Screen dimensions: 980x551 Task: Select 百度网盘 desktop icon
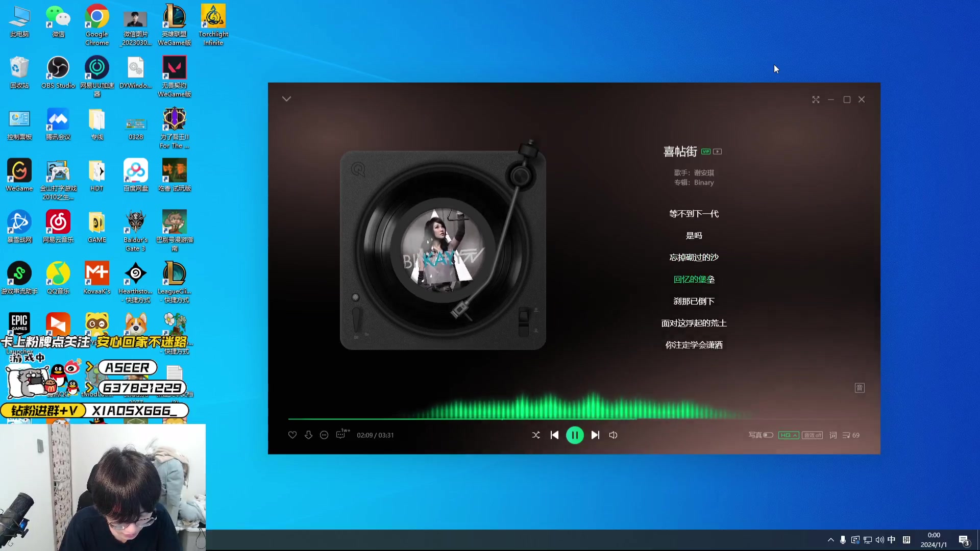136,175
